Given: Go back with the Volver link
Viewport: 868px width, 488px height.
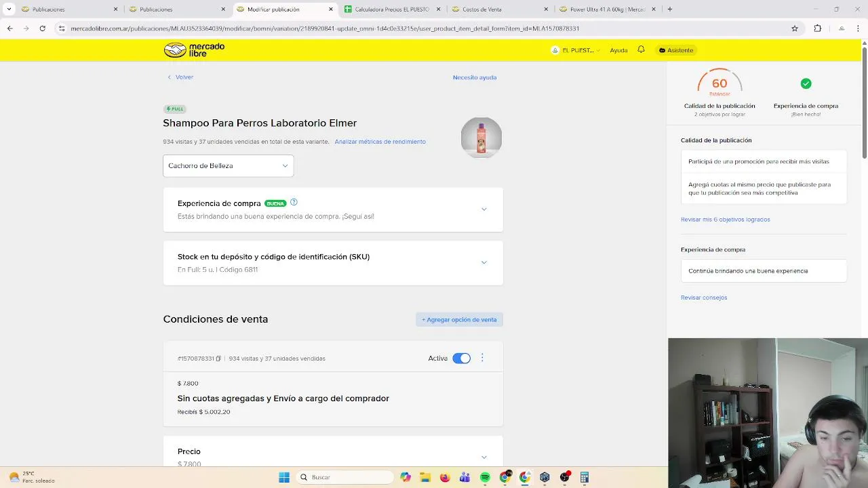Looking at the screenshot, I should pyautogui.click(x=180, y=77).
